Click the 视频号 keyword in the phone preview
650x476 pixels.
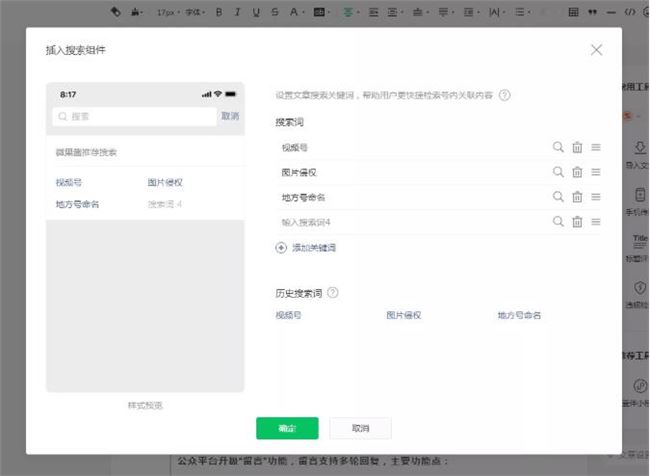[x=69, y=182]
